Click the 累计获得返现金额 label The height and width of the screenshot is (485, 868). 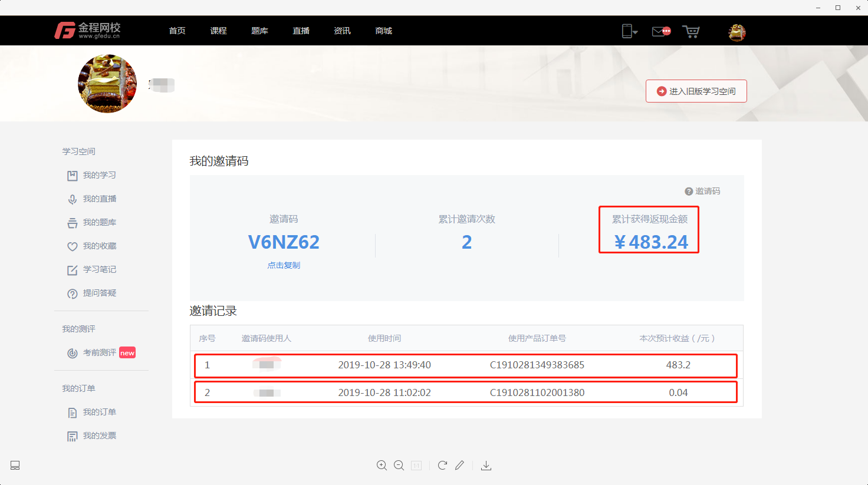coord(650,219)
